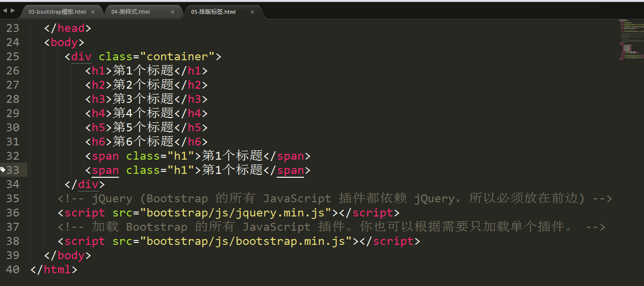This screenshot has width=644, height=286.
Task: Click the bookmark icon beside line 33
Action: point(3,170)
